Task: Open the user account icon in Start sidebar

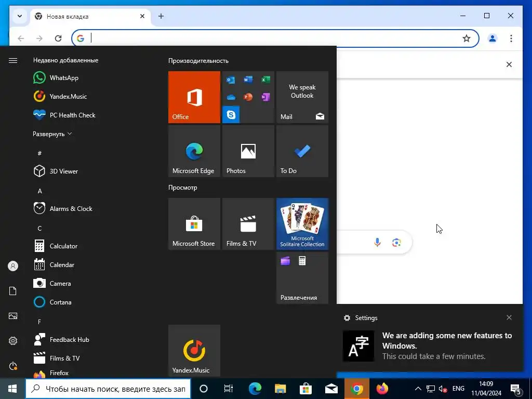Action: pos(13,266)
